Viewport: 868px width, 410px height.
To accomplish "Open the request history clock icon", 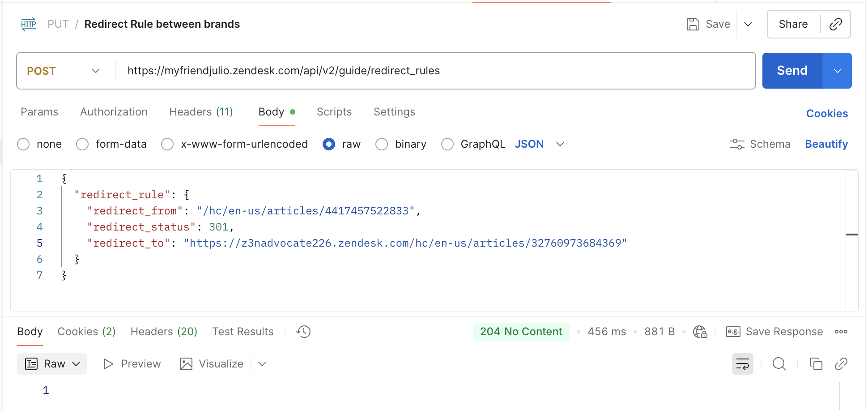I will point(303,332).
